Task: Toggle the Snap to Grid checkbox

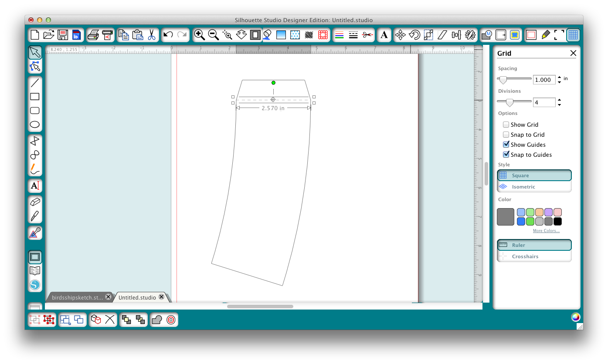Action: (x=506, y=135)
